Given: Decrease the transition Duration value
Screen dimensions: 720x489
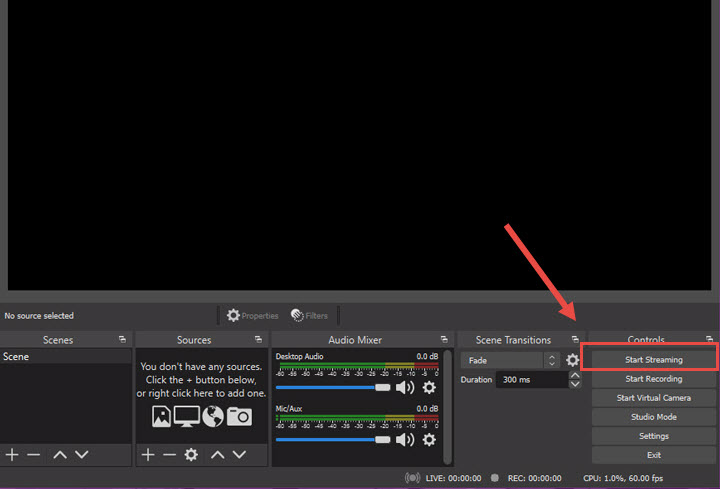Looking at the screenshot, I should click(x=575, y=384).
